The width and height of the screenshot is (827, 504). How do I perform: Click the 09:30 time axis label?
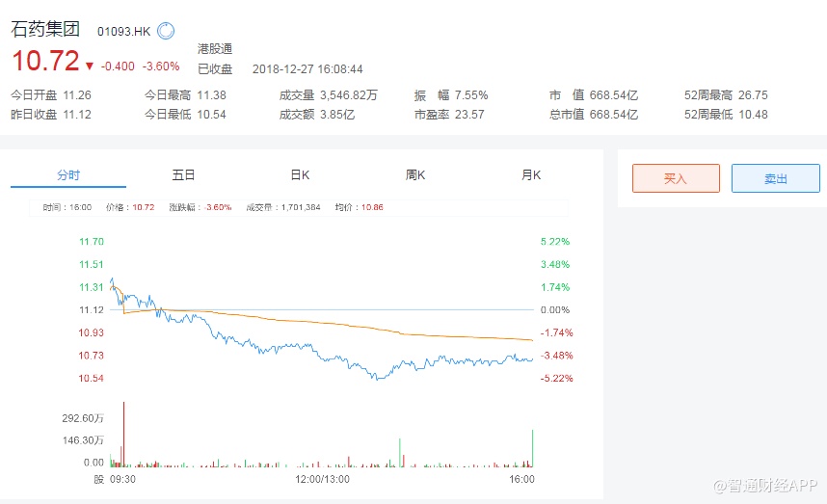121,478
